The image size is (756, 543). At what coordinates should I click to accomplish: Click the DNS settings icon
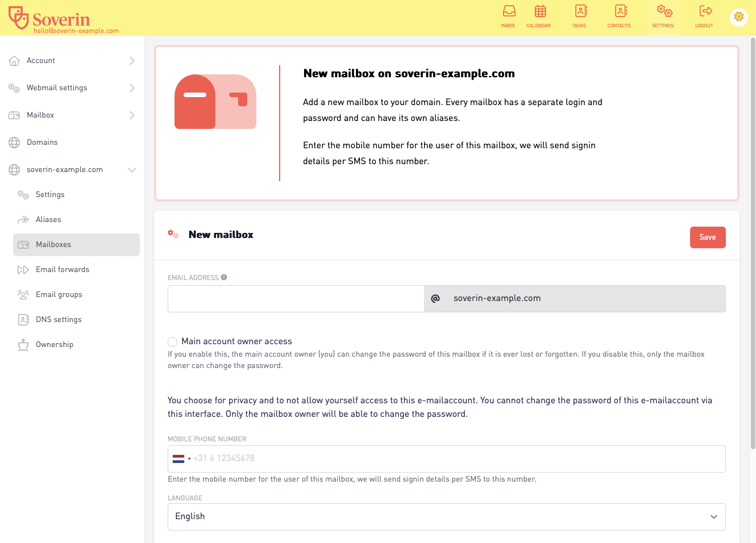pos(23,320)
